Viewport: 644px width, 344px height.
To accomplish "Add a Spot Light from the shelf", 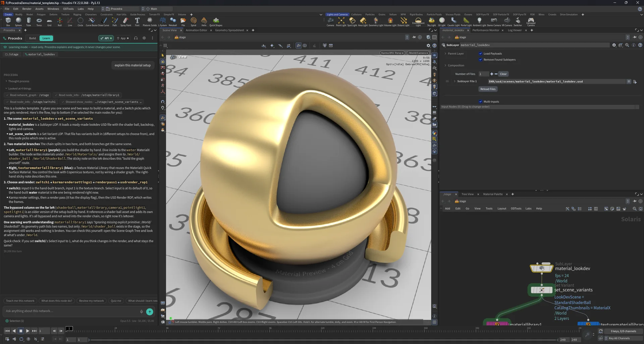I will pos(352,22).
